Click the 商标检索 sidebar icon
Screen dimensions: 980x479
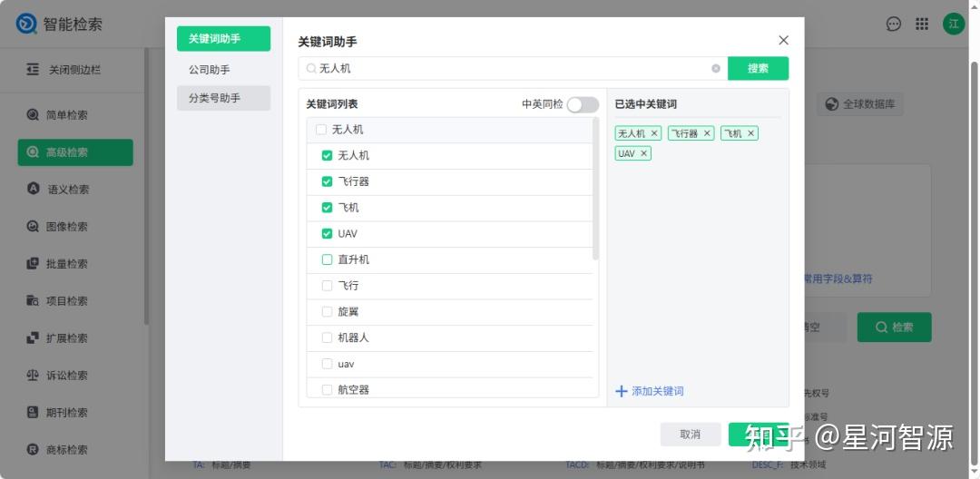coord(33,449)
